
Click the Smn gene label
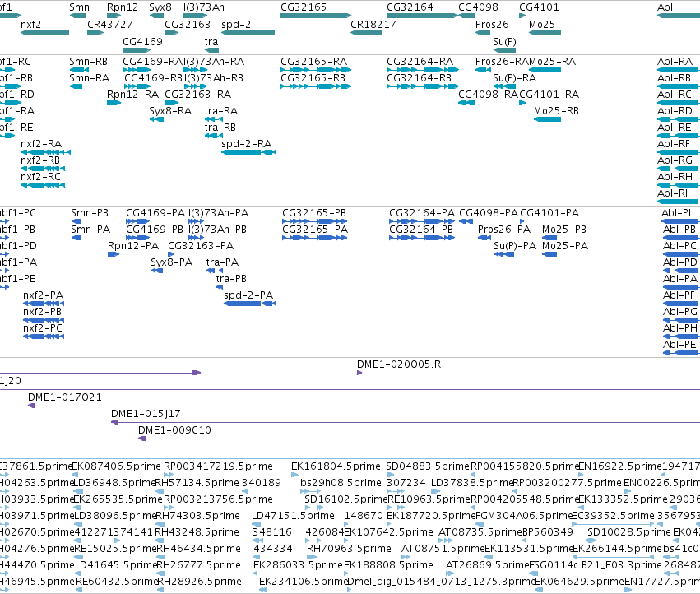click(80, 7)
